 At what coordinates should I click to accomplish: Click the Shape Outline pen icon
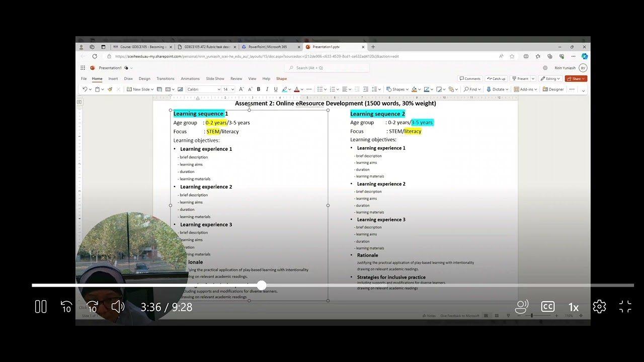coord(427,89)
